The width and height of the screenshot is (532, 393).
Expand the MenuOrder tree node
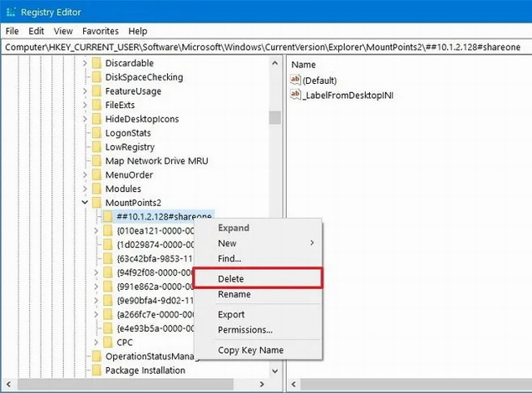85,175
